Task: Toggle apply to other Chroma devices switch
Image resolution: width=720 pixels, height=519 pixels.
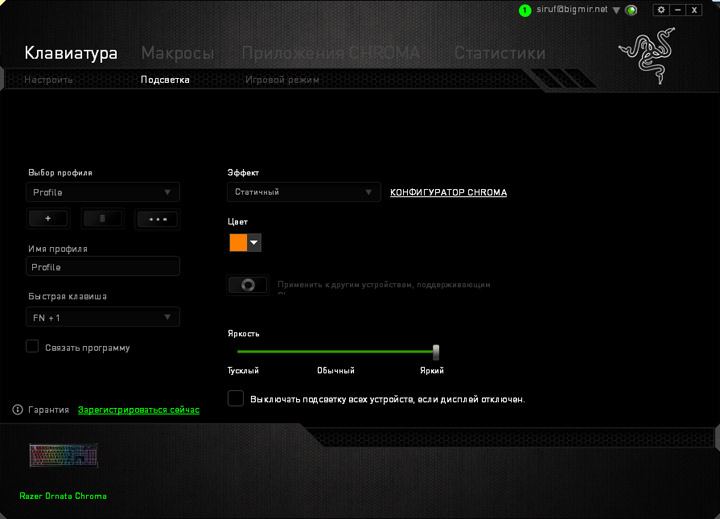Action: (x=248, y=285)
